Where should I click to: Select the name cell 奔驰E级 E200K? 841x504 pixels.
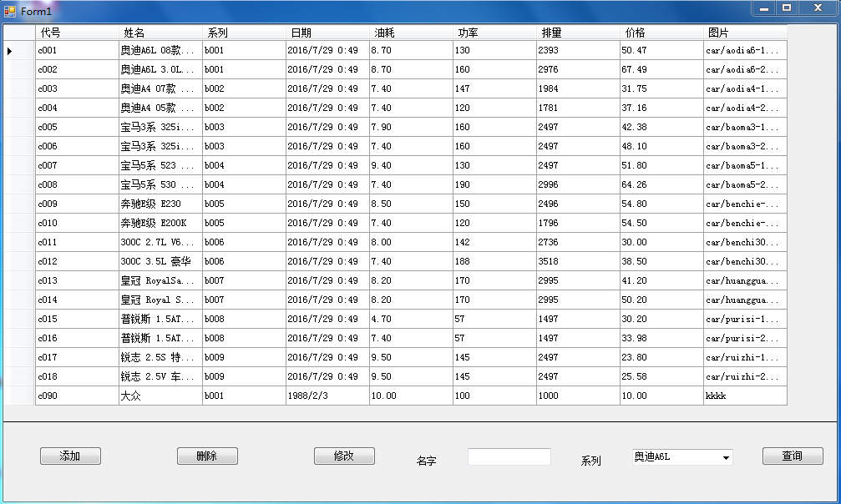point(161,223)
